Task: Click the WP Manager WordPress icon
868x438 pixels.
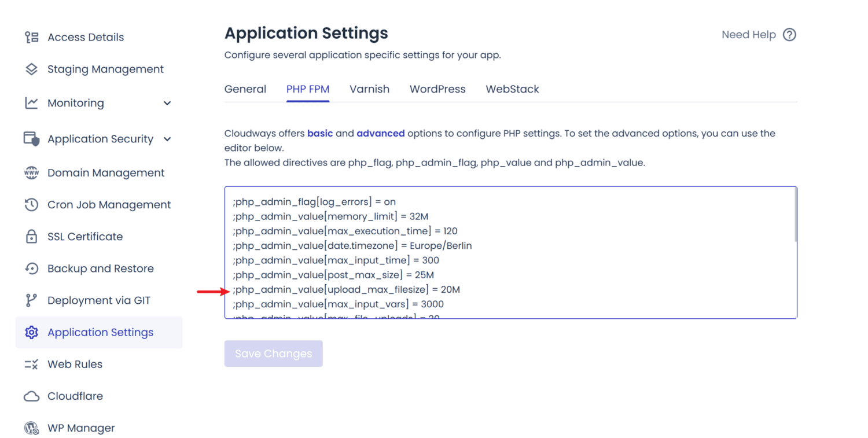Action: point(31,428)
